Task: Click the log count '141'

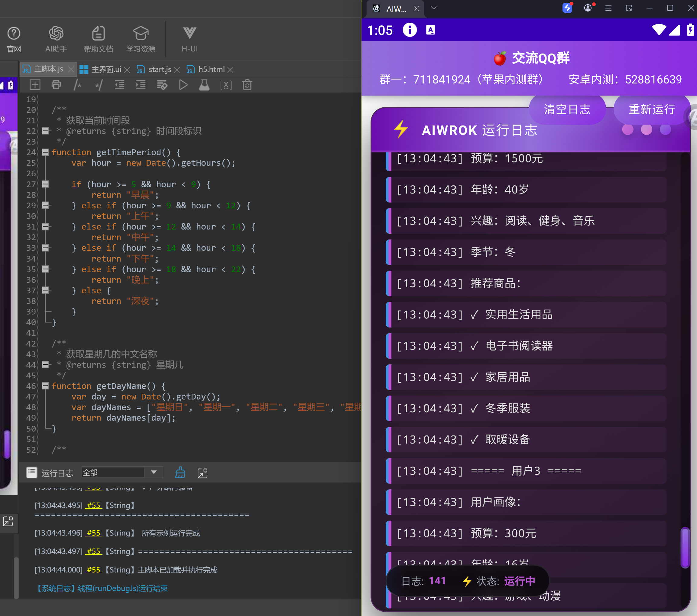Action: pyautogui.click(x=437, y=581)
